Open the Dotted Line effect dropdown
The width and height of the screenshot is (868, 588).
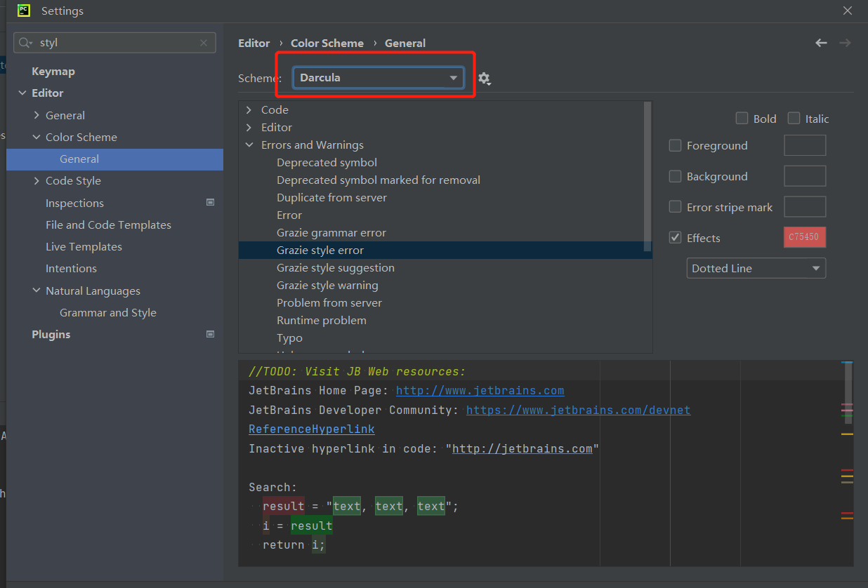point(756,268)
